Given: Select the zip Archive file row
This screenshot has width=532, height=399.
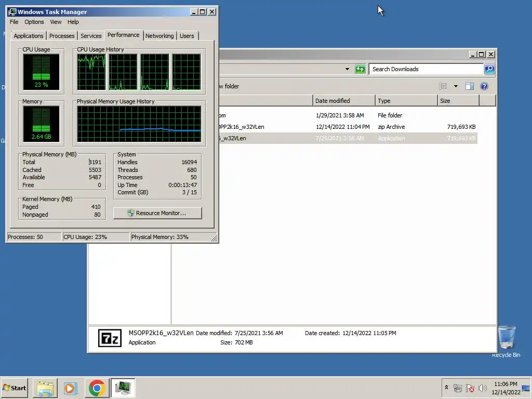Looking at the screenshot, I should pyautogui.click(x=348, y=127).
